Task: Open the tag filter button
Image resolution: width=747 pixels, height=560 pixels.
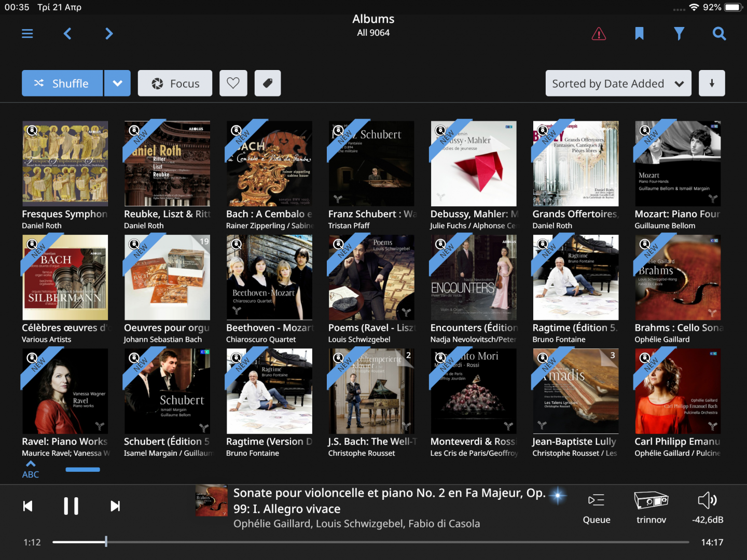Action: coord(268,83)
